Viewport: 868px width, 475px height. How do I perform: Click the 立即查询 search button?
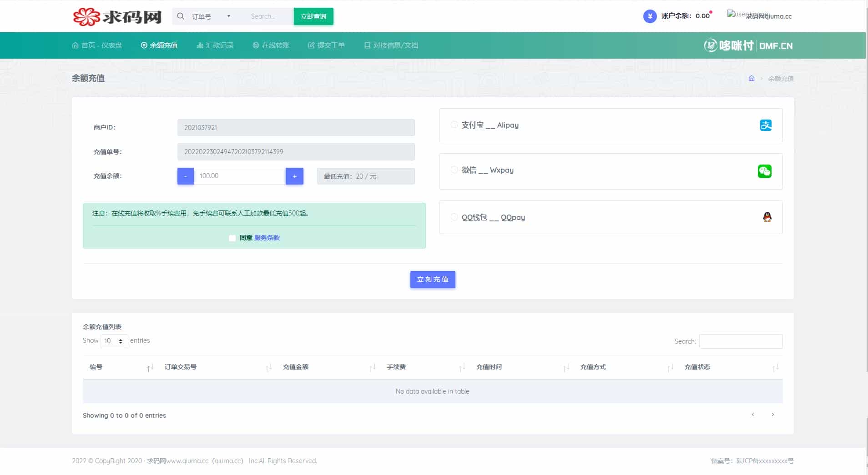pyautogui.click(x=313, y=16)
